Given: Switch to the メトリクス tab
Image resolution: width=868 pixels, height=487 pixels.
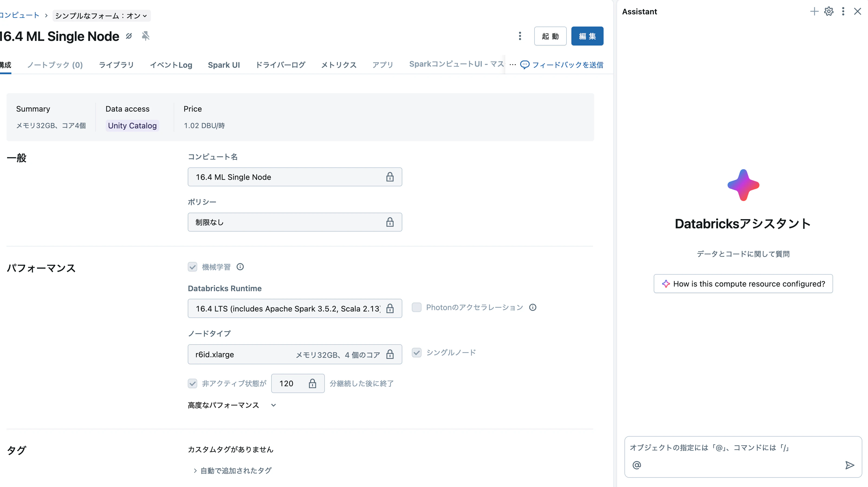Looking at the screenshot, I should tap(339, 65).
